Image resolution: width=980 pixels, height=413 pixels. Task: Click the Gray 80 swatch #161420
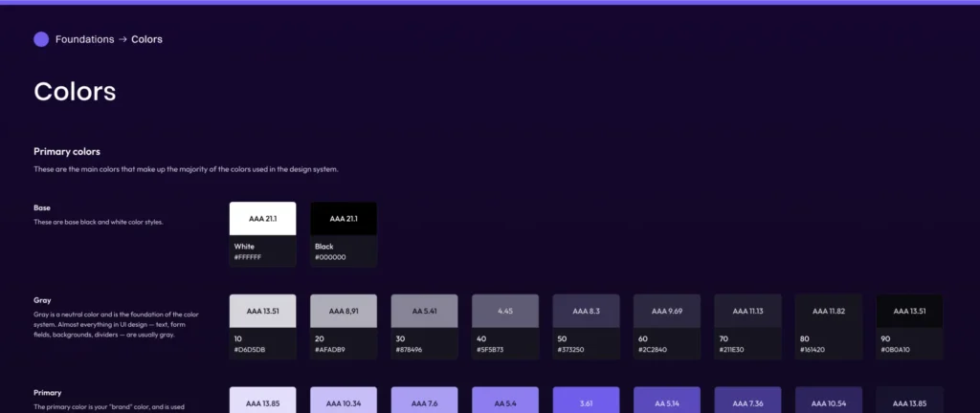pos(829,312)
